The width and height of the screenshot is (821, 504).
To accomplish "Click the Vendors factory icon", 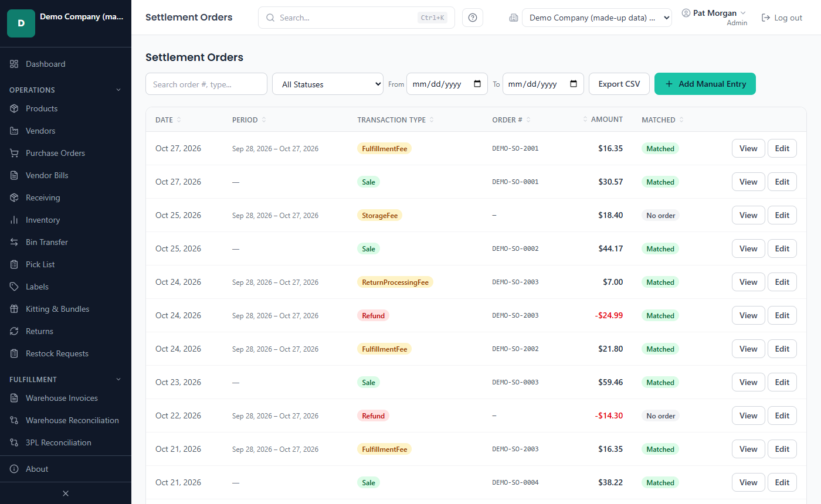I will click(x=14, y=131).
